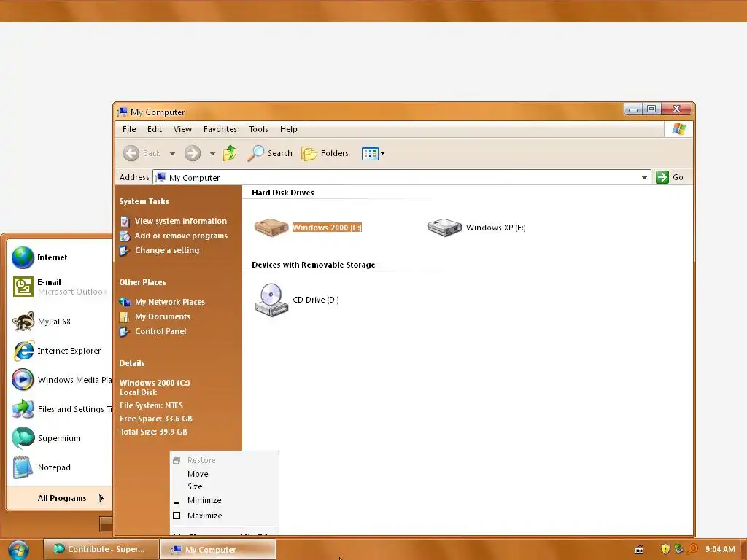
Task: Click the Address field showing My Computer
Action: pos(401,178)
